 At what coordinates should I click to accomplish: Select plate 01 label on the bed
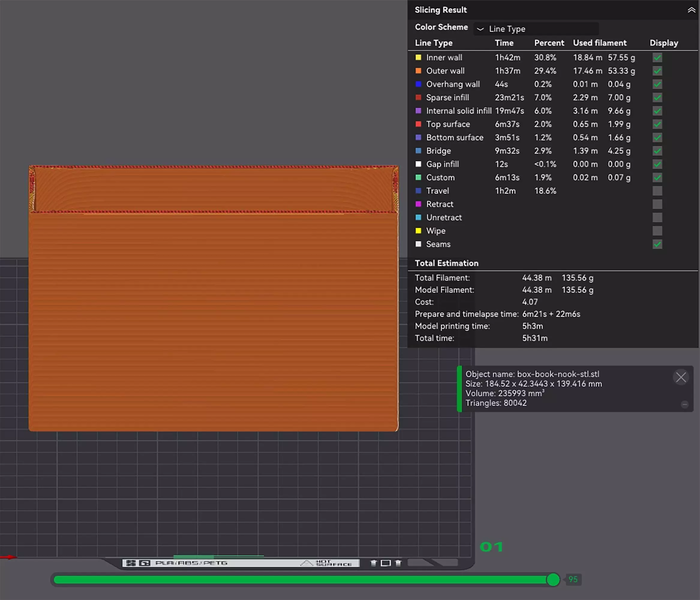(x=491, y=547)
